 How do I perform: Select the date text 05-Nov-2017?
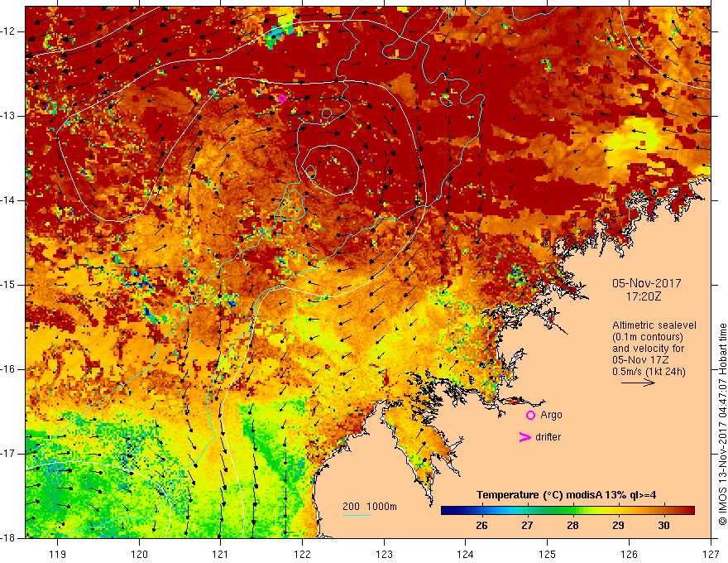tap(646, 283)
